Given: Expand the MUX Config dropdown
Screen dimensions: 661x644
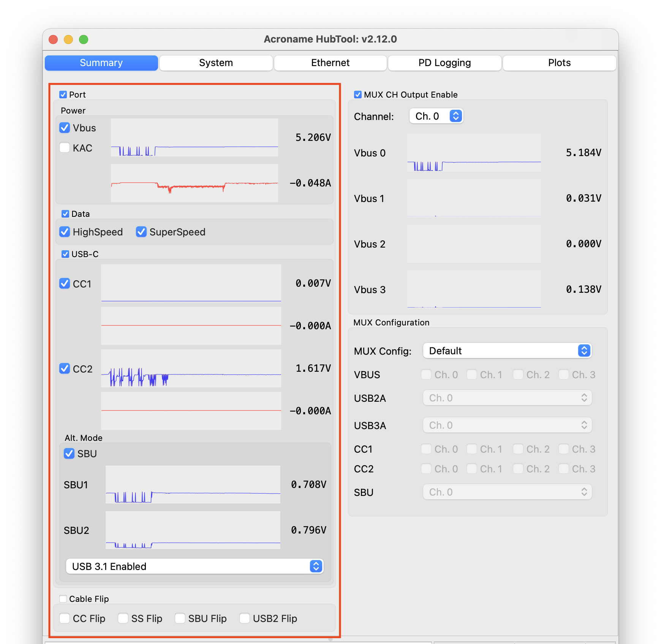Looking at the screenshot, I should 507,350.
